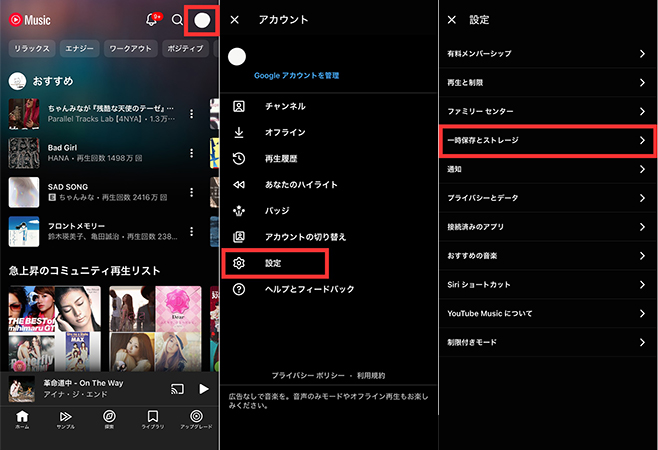
Task: Open 制限付きモード setting
Action: (548, 343)
